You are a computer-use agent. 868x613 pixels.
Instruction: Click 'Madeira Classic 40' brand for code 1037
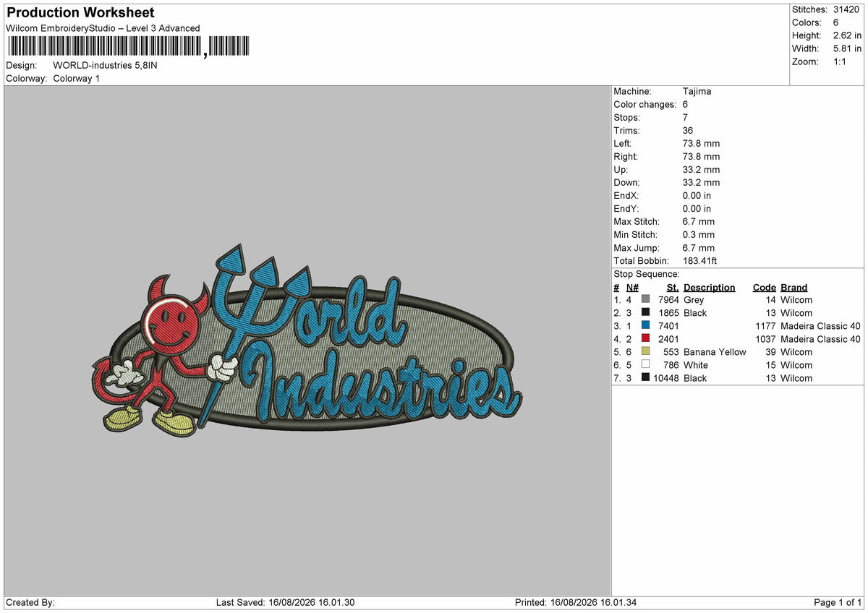[x=820, y=339]
